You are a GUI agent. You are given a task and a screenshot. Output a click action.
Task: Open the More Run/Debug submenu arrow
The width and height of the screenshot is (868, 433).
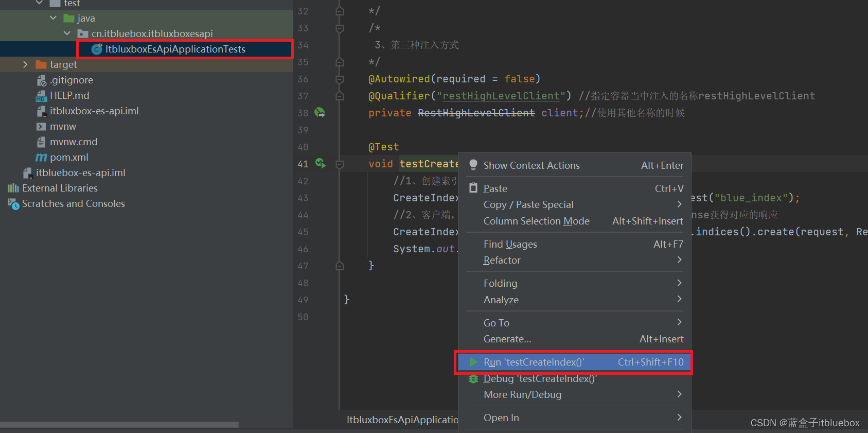[679, 394]
